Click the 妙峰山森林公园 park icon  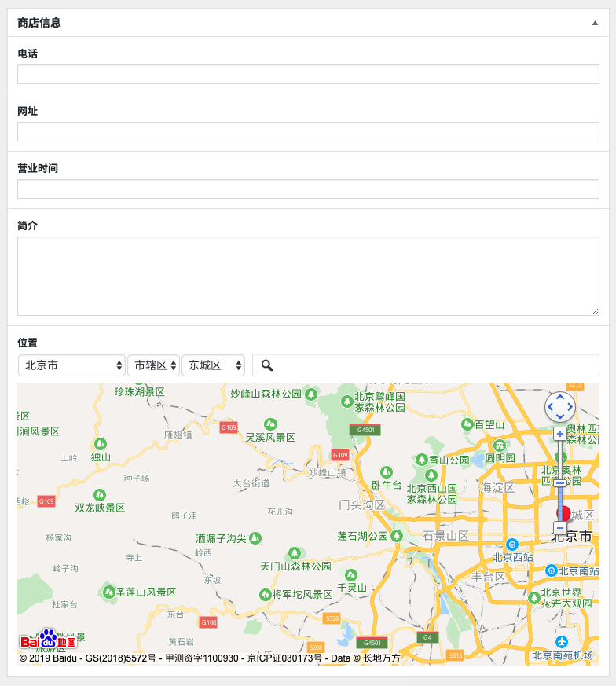(311, 393)
